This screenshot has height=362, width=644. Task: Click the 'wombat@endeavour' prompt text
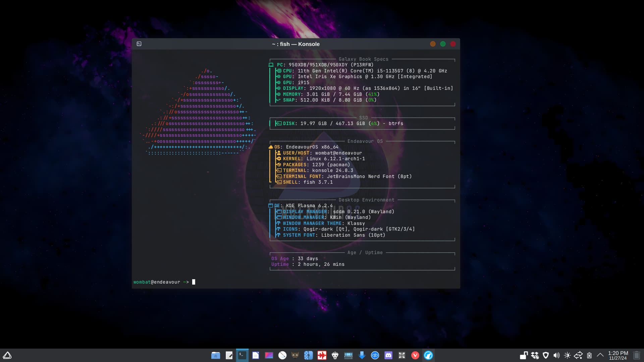157,282
